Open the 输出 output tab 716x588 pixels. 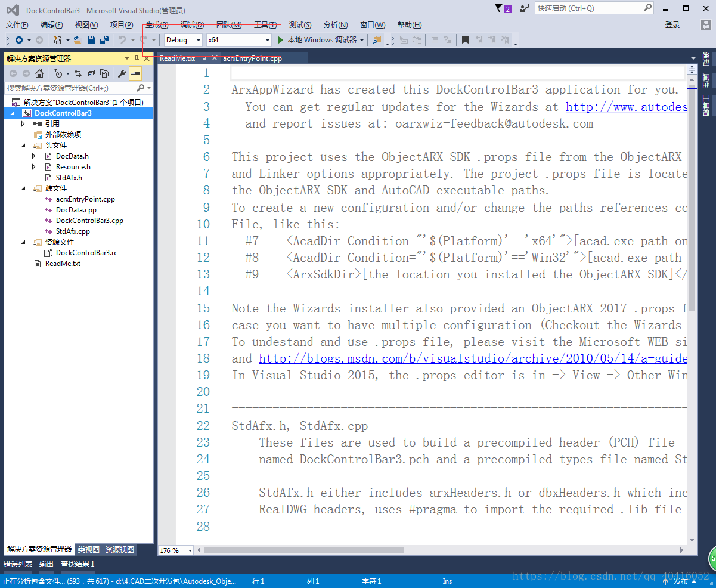click(47, 564)
